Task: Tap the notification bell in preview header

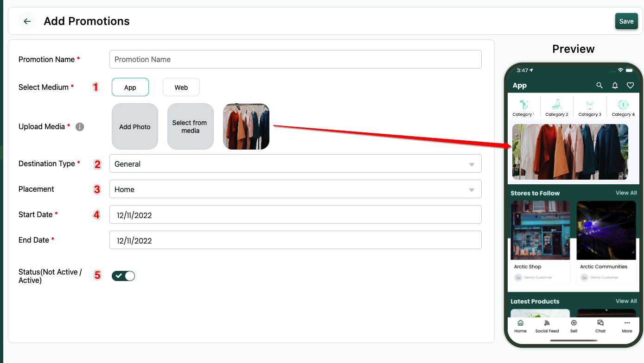Action: 615,85
